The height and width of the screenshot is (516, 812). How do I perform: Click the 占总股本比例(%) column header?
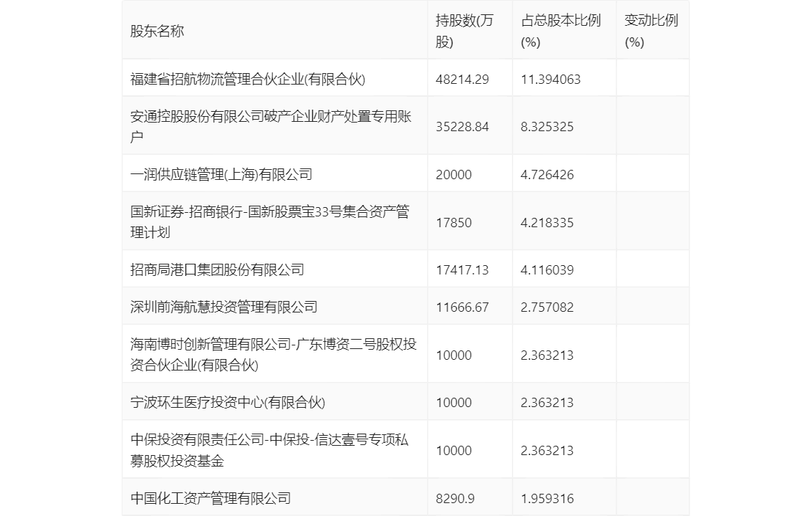561,31
